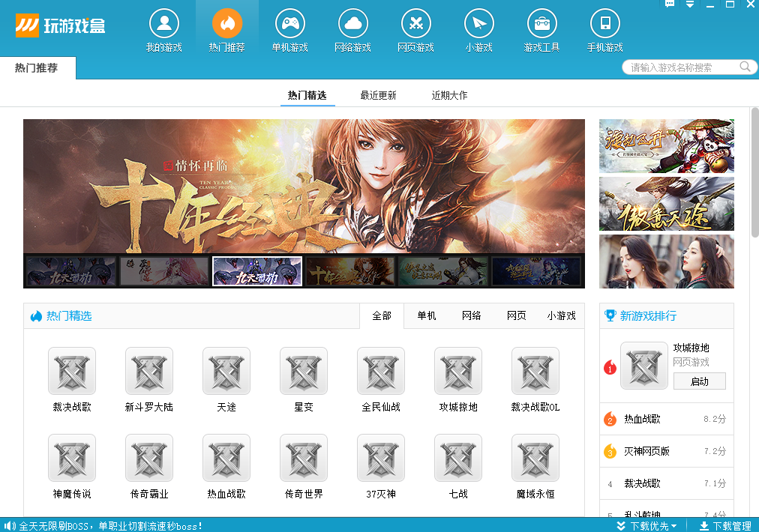Open 网页游戏 crossed-swords icon section
This screenshot has width=759, height=532.
click(415, 30)
